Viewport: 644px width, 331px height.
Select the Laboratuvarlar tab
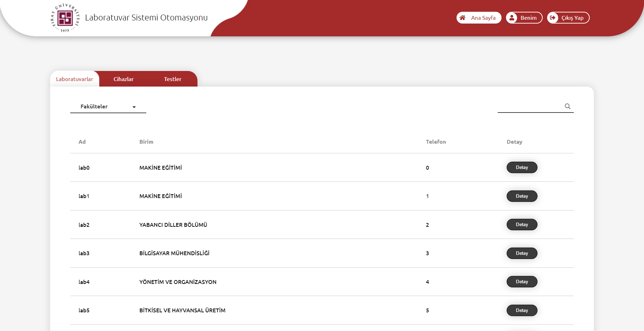[x=74, y=79]
